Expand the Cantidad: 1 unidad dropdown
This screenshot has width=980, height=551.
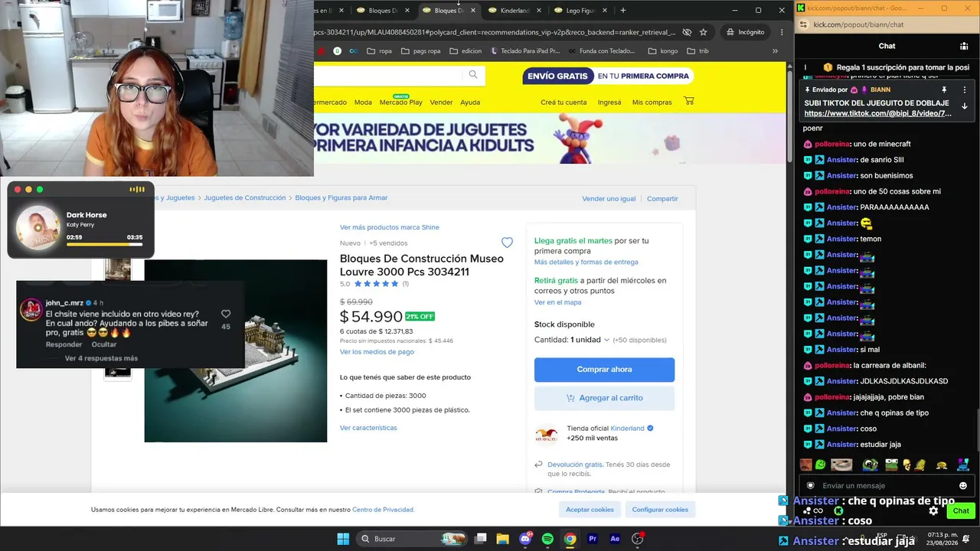click(x=572, y=340)
